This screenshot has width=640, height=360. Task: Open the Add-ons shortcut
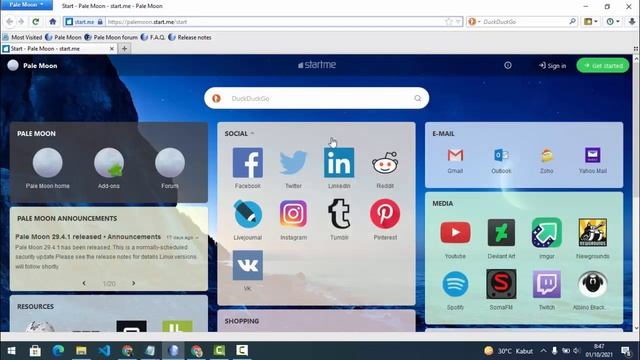pos(109,163)
